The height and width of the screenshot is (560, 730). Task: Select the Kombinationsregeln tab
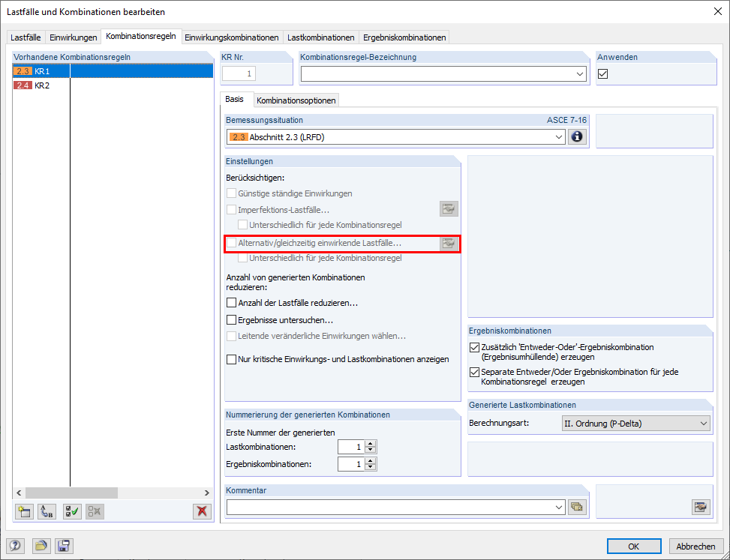coord(141,36)
